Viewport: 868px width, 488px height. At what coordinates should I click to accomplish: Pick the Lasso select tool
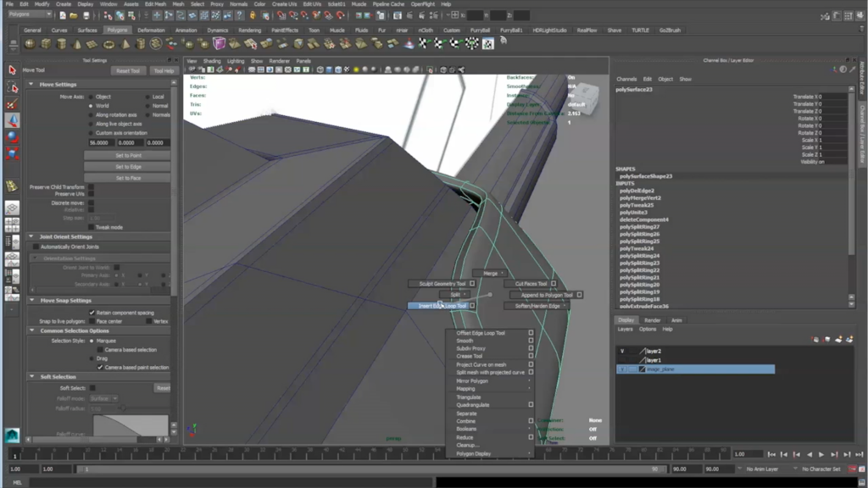tap(12, 87)
